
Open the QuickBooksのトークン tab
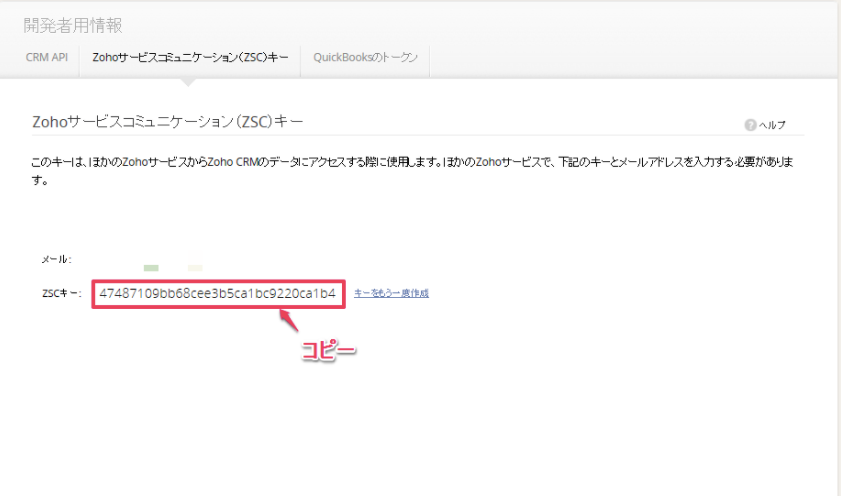(365, 57)
